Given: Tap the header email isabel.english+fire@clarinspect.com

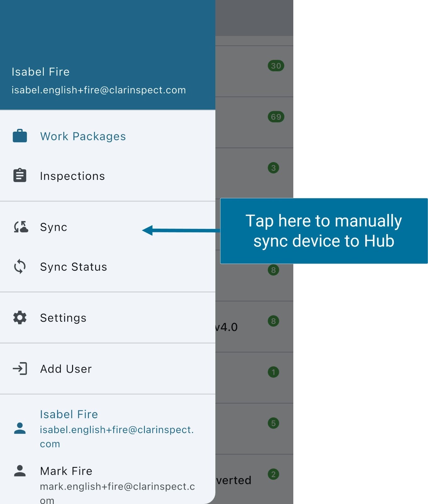Looking at the screenshot, I should pyautogui.click(x=99, y=90).
